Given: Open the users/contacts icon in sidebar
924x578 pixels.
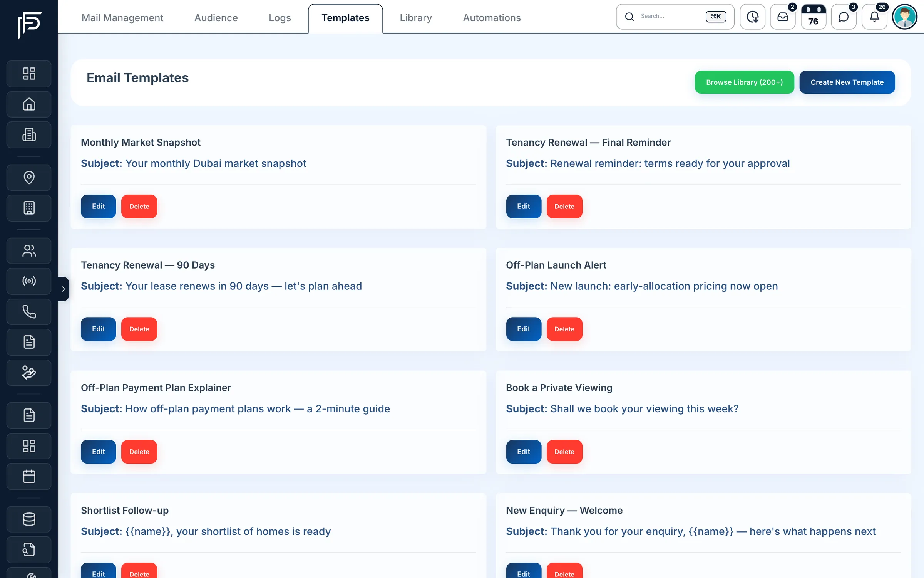Looking at the screenshot, I should click(29, 250).
